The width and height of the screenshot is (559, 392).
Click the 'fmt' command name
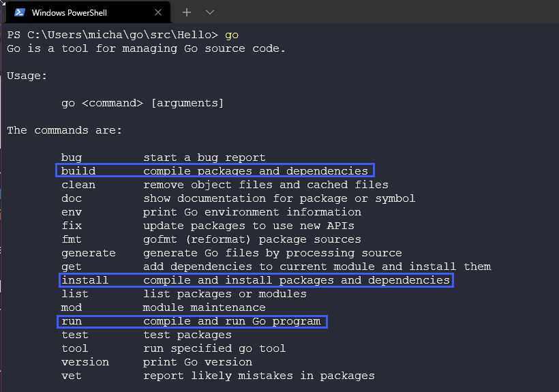[72, 239]
